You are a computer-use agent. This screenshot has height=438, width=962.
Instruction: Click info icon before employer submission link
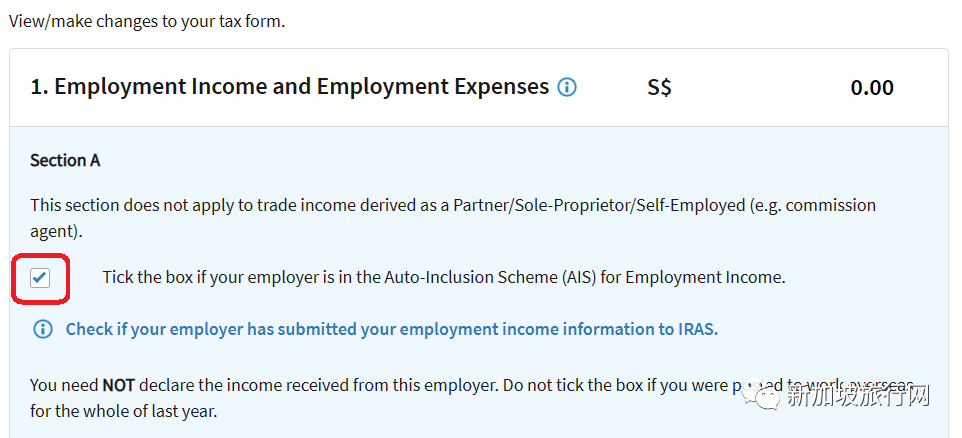click(42, 329)
